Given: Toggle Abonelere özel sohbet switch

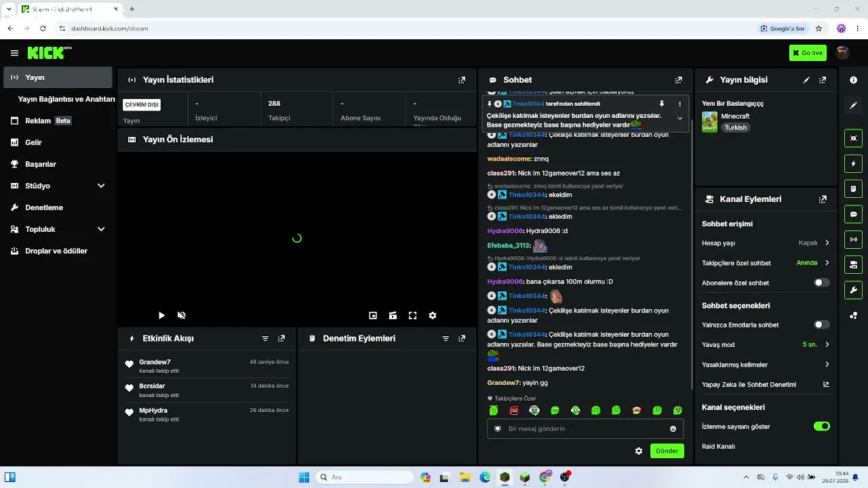Looking at the screenshot, I should [x=821, y=283].
